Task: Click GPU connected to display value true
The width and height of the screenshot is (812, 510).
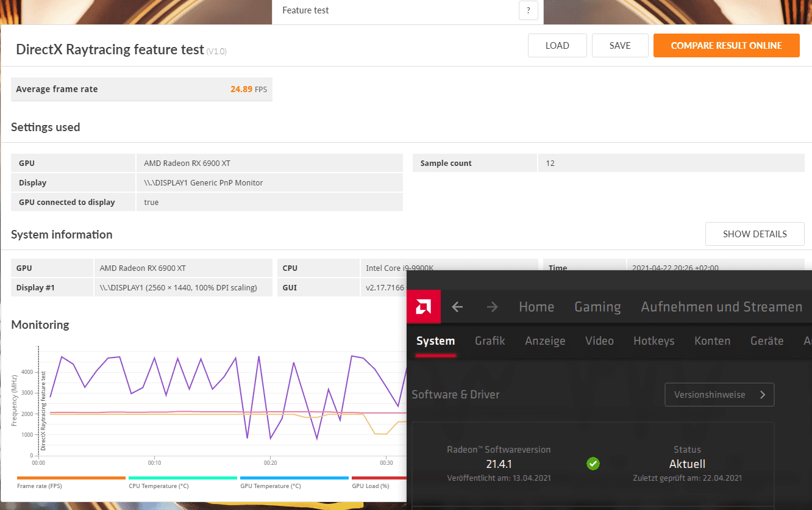Action: [151, 202]
